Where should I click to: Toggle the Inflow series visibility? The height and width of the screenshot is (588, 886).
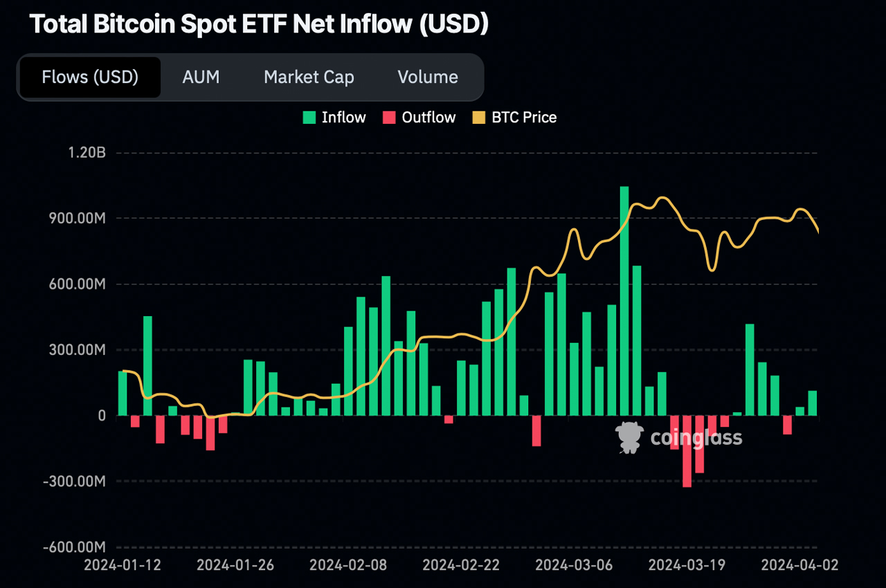pos(334,117)
